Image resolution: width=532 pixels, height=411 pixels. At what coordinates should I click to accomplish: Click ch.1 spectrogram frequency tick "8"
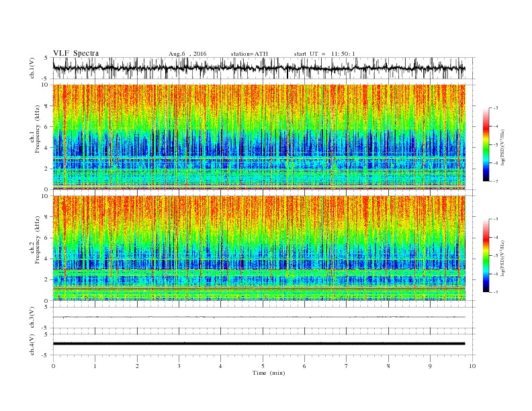coord(47,106)
